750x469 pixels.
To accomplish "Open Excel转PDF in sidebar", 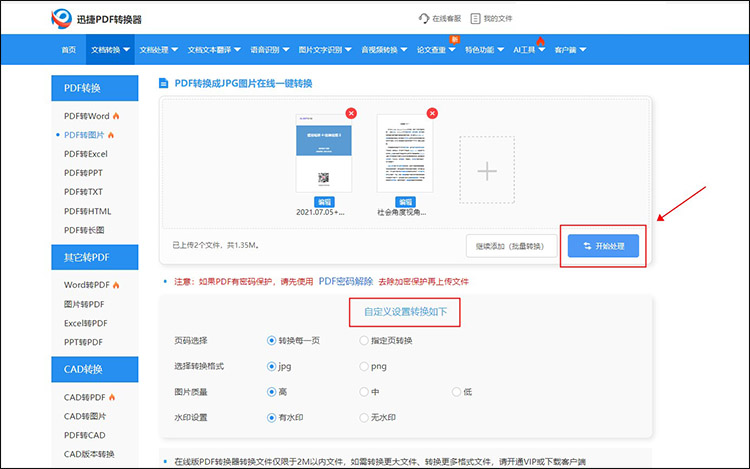I will point(86,324).
